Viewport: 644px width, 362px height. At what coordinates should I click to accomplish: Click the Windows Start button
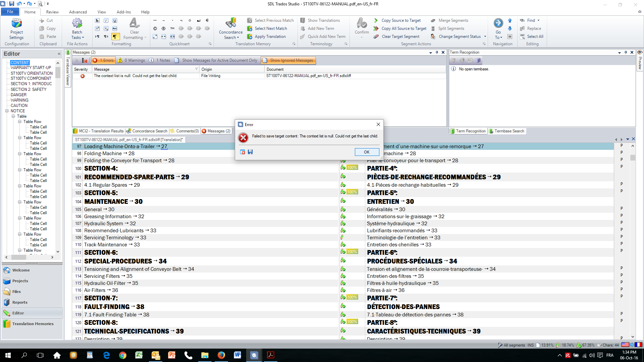pyautogui.click(x=8, y=355)
